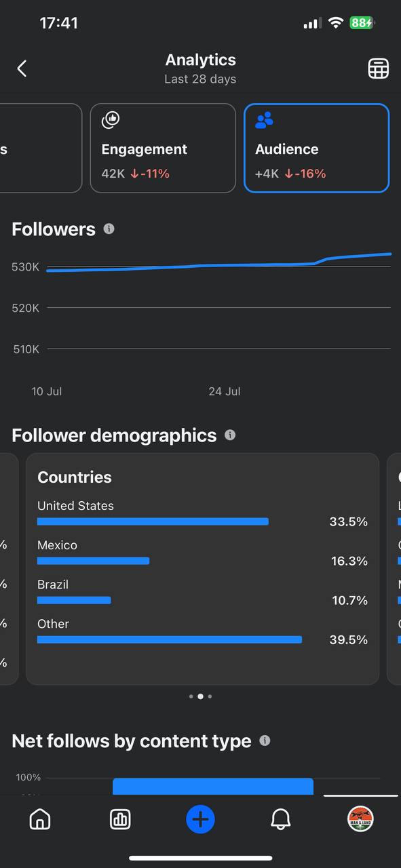Tap the Mexico percentage bar
The height and width of the screenshot is (868, 401).
pos(93,561)
